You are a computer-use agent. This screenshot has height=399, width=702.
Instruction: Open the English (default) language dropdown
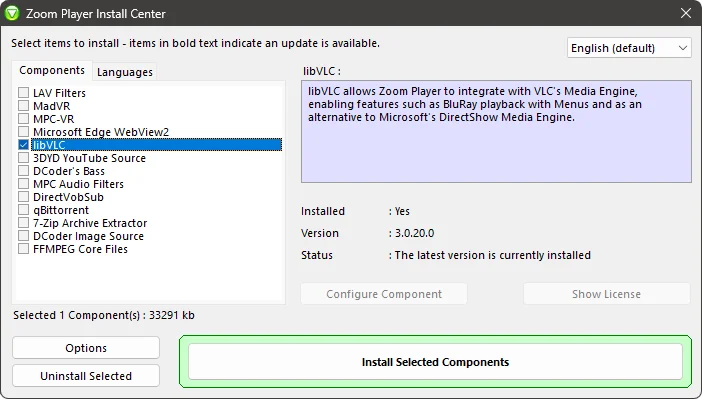pos(629,47)
